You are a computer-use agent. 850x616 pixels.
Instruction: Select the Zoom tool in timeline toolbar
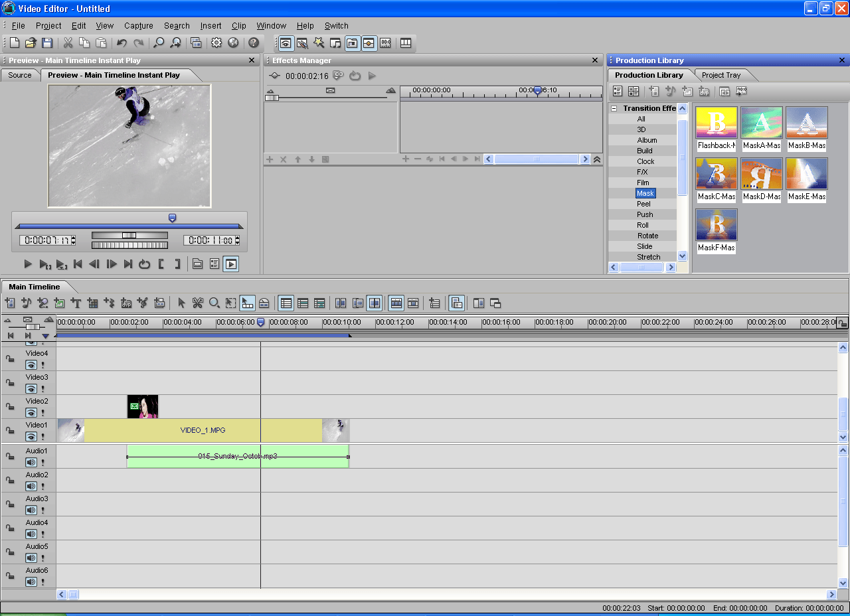coord(214,303)
